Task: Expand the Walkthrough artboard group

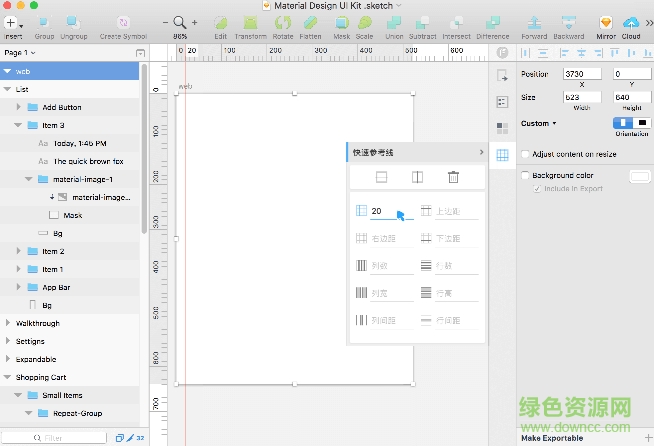Action: coord(8,323)
